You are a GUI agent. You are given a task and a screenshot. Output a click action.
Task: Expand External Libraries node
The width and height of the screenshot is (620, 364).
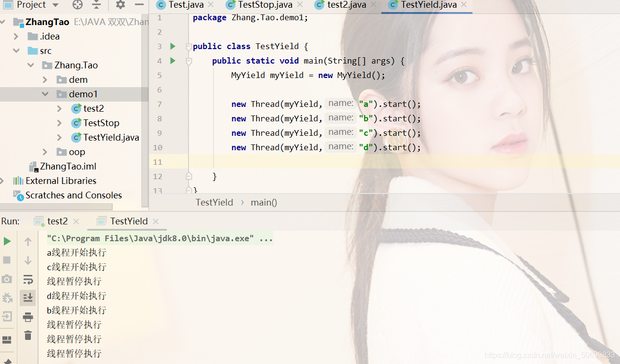3,181
